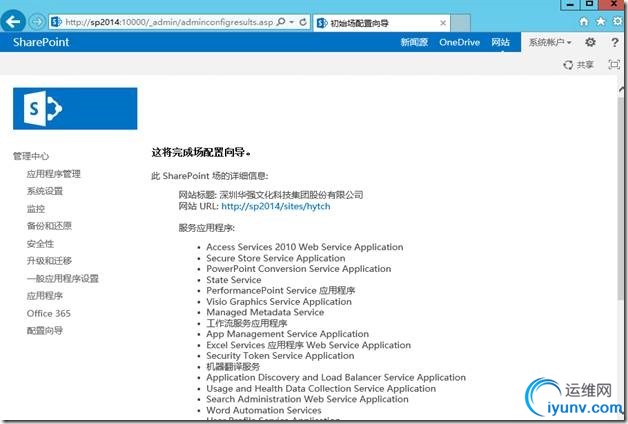Viewport: 628px width, 424px height.
Task: Open 备份和还原 in left navigation
Action: (49, 226)
